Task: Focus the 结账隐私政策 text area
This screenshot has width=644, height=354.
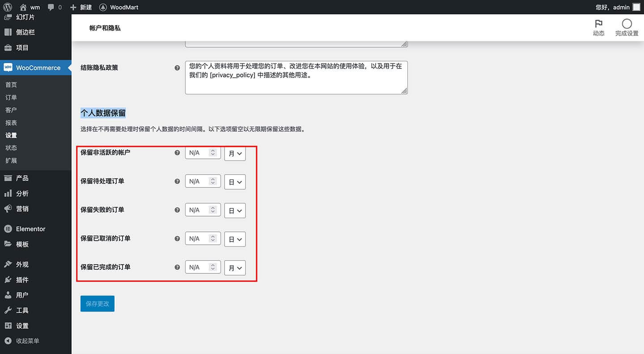Action: point(297,78)
